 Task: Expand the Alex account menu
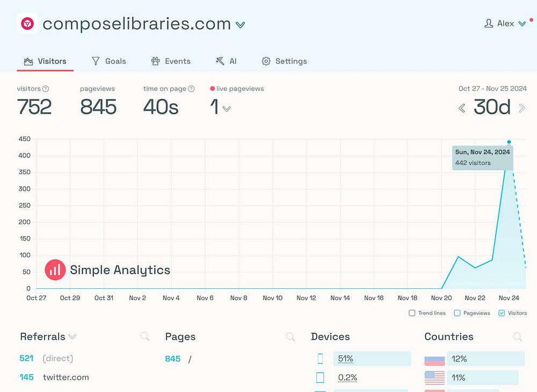[x=521, y=24]
